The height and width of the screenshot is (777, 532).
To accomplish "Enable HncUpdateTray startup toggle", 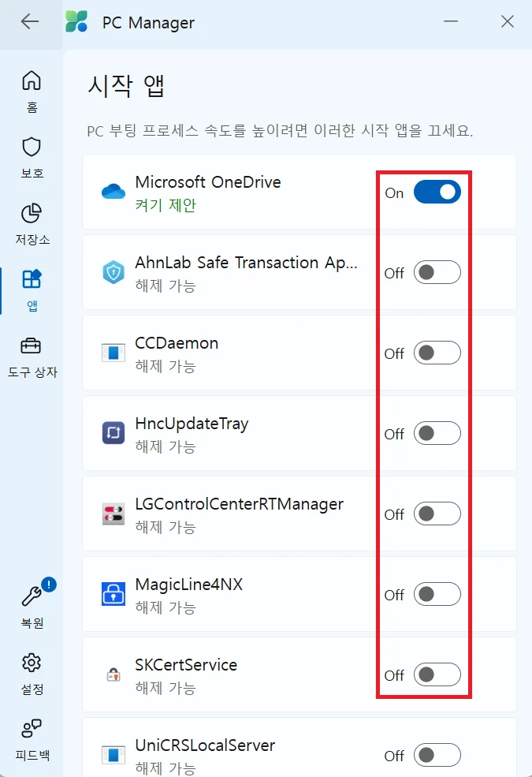I will (437, 433).
